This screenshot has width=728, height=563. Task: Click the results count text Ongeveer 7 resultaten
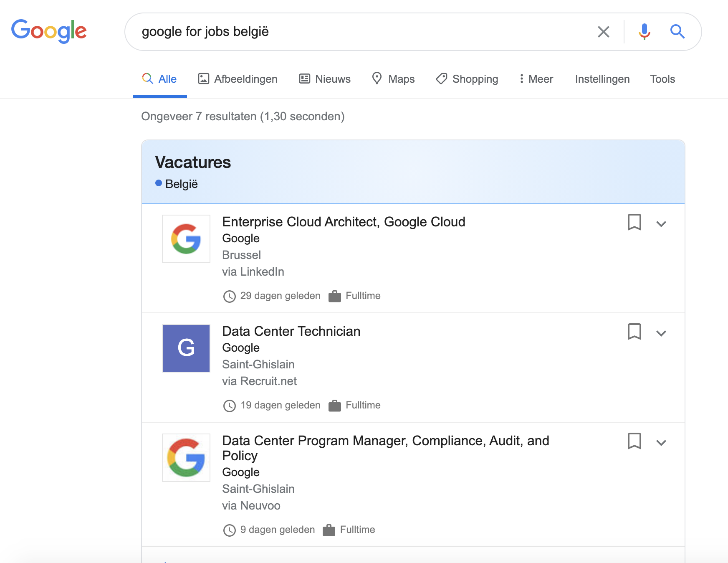tap(243, 116)
